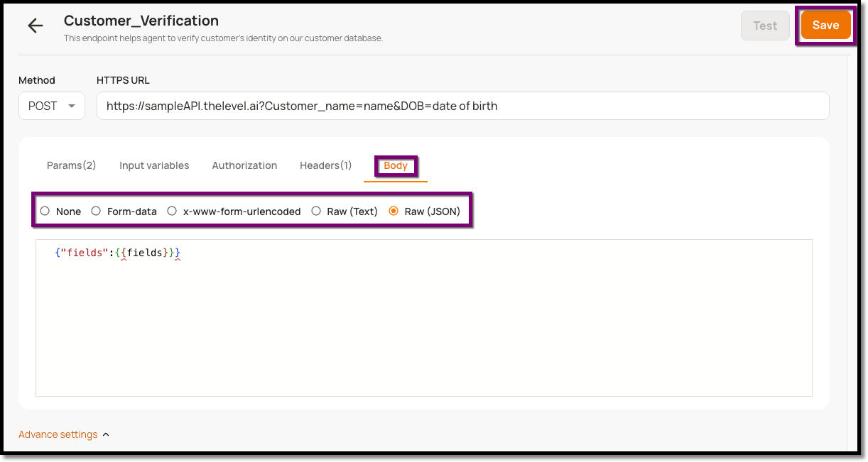The height and width of the screenshot is (462, 868).
Task: Select the Raw (JSON) radio button
Action: coord(394,211)
